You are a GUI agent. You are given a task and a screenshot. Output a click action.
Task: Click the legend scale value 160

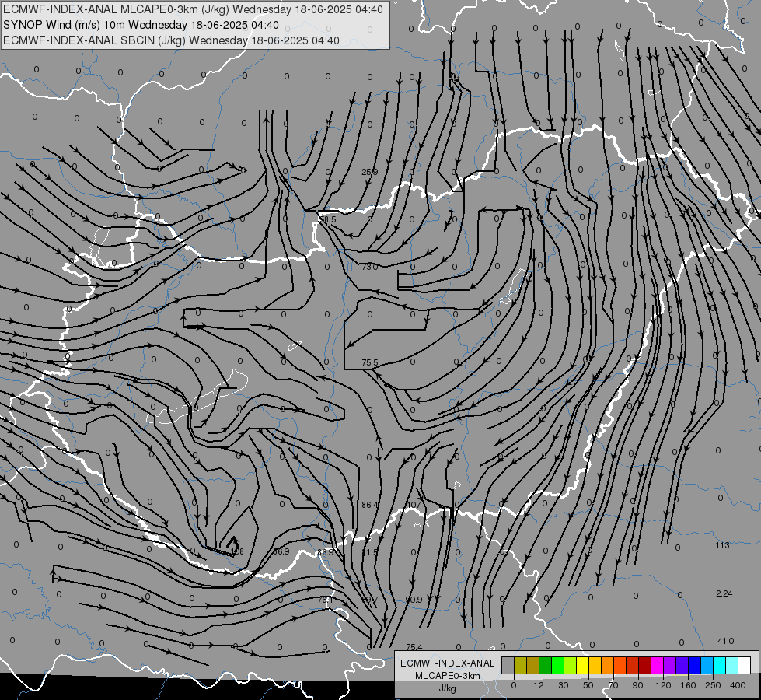click(x=688, y=685)
